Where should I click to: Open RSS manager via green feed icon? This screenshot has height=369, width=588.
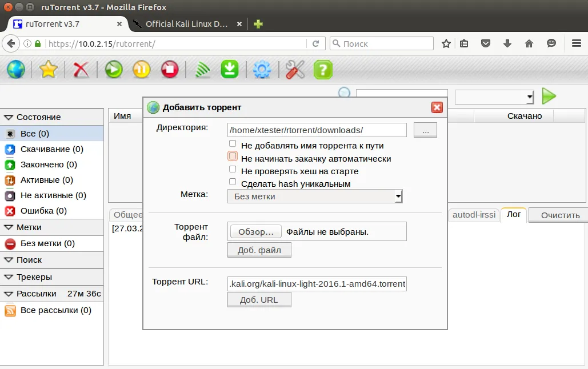202,70
